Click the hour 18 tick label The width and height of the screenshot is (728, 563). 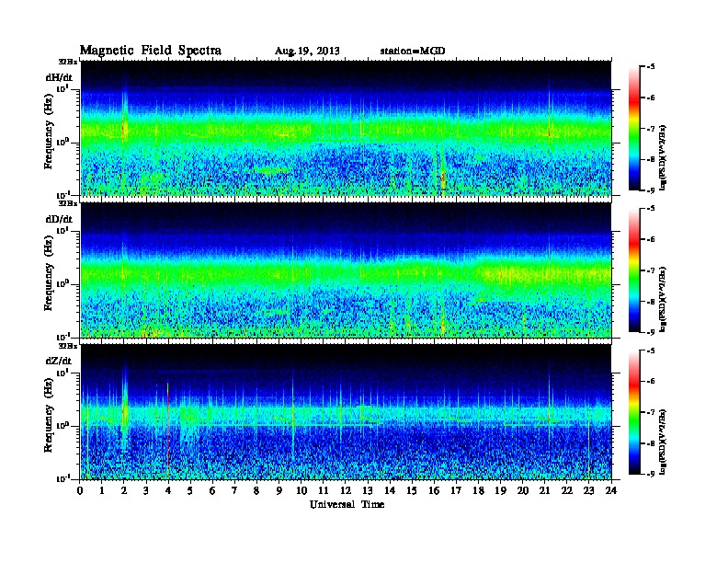click(x=478, y=490)
